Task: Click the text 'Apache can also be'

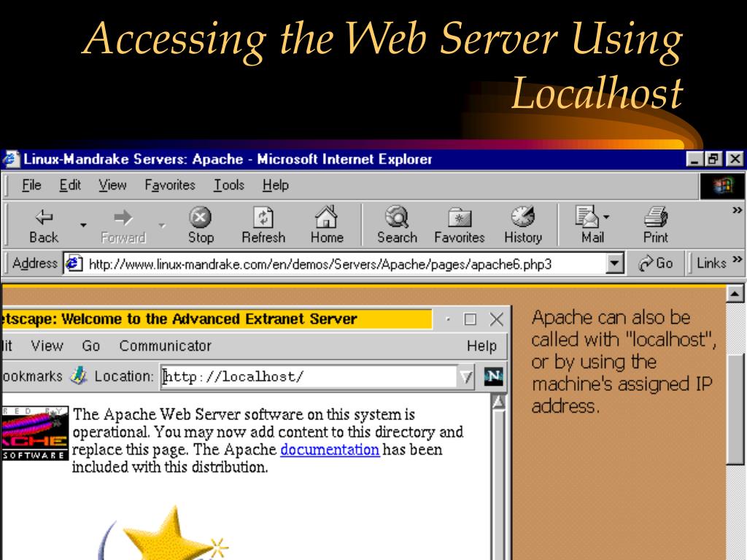Action: tap(611, 317)
